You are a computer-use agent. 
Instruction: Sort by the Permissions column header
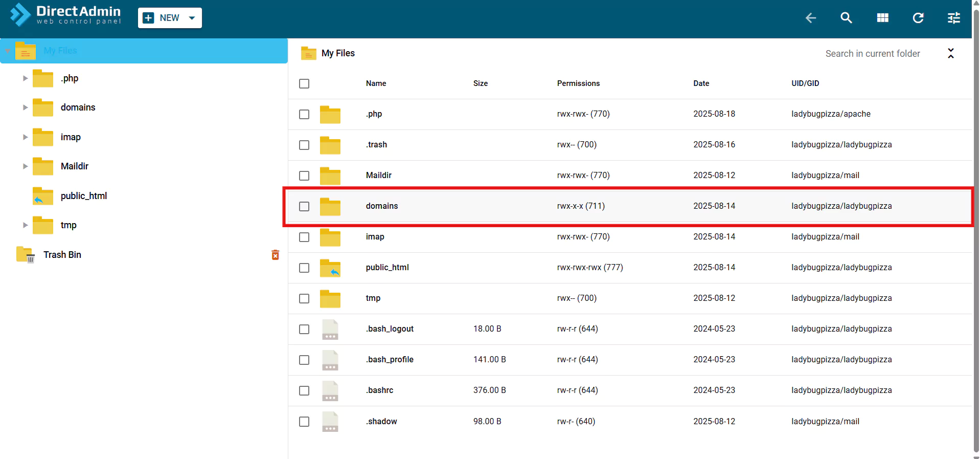tap(579, 83)
